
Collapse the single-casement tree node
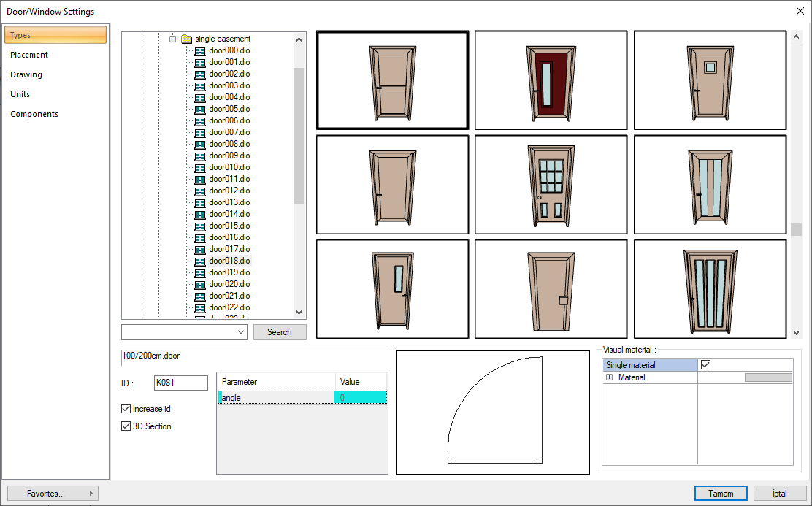point(173,39)
